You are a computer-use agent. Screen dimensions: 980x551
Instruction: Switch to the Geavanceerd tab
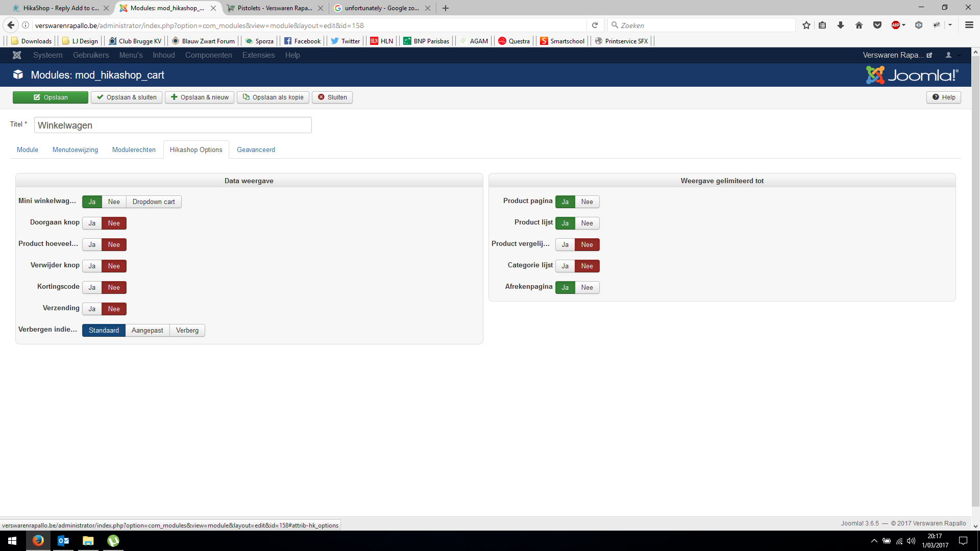pyautogui.click(x=256, y=149)
